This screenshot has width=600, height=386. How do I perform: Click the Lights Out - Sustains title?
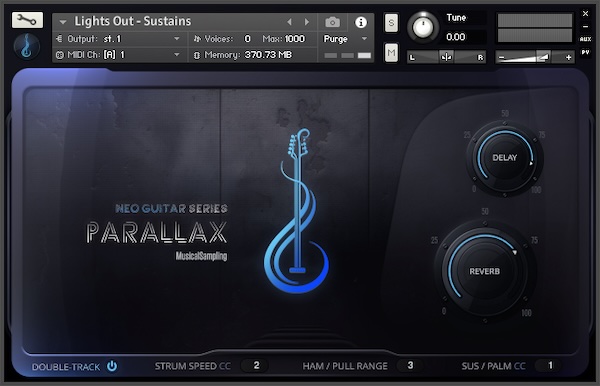[132, 21]
